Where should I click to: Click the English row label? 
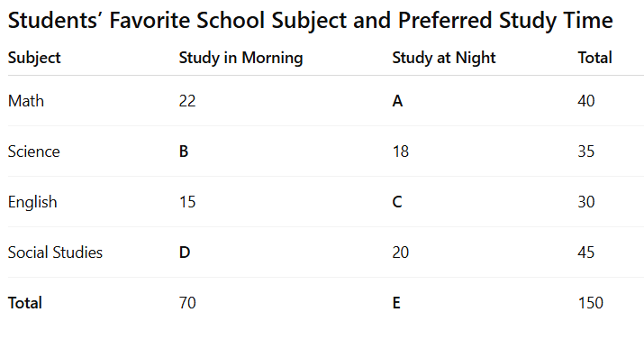point(32,202)
